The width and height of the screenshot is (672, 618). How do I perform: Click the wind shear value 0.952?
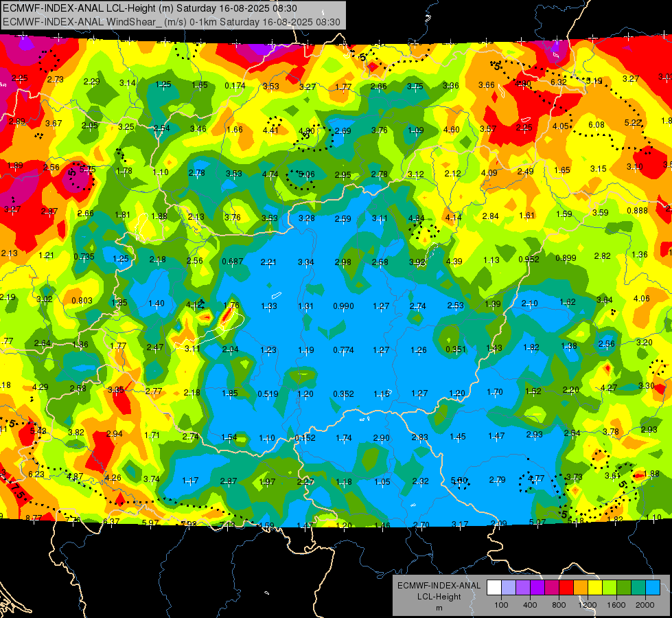point(529,259)
